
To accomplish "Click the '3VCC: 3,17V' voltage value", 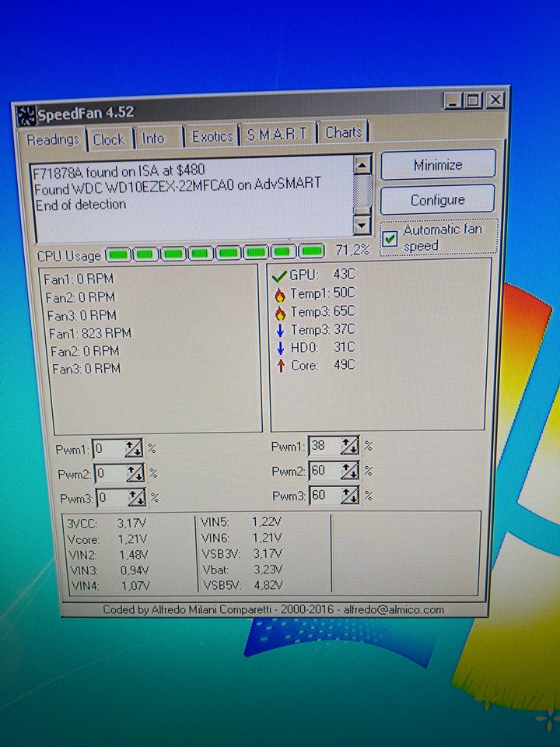I will 107,524.
